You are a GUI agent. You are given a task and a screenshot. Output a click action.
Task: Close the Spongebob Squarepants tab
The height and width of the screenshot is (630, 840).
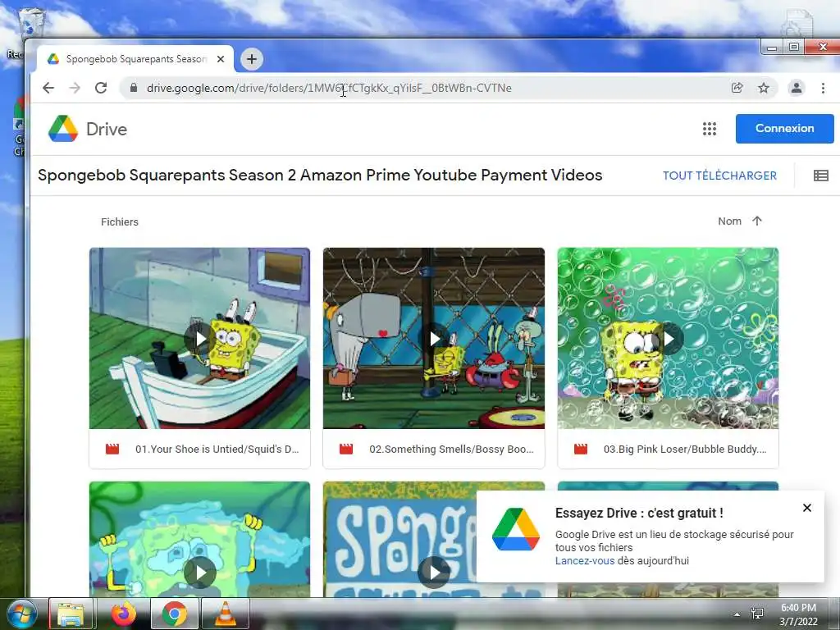[x=220, y=59]
